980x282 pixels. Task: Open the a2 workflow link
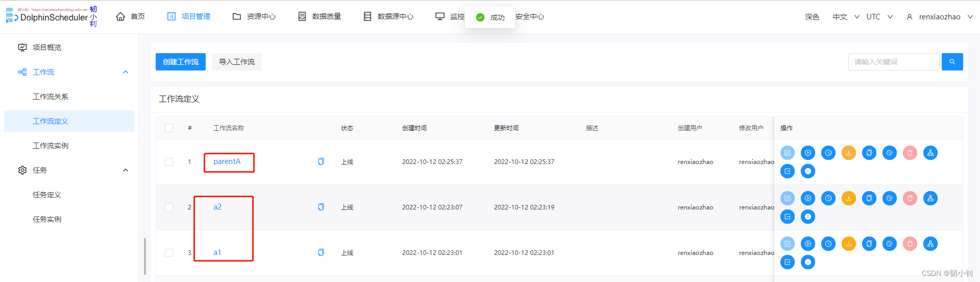tap(217, 207)
